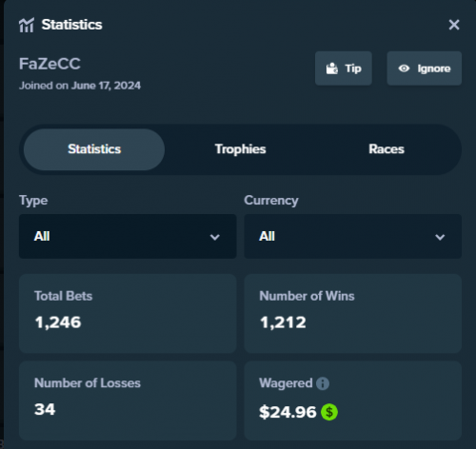Close the Statistics dialog
The image size is (476, 449).
(x=454, y=25)
